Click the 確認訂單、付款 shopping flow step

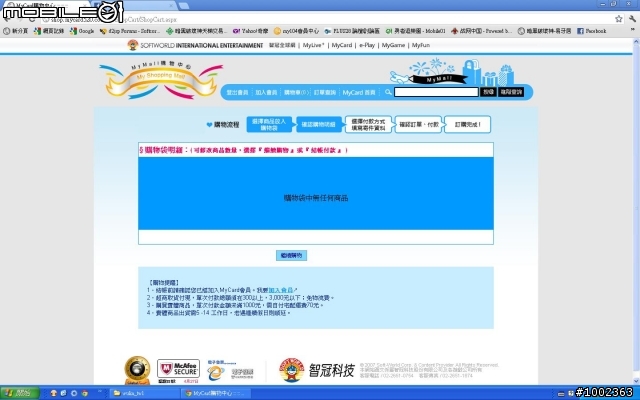pyautogui.click(x=418, y=124)
